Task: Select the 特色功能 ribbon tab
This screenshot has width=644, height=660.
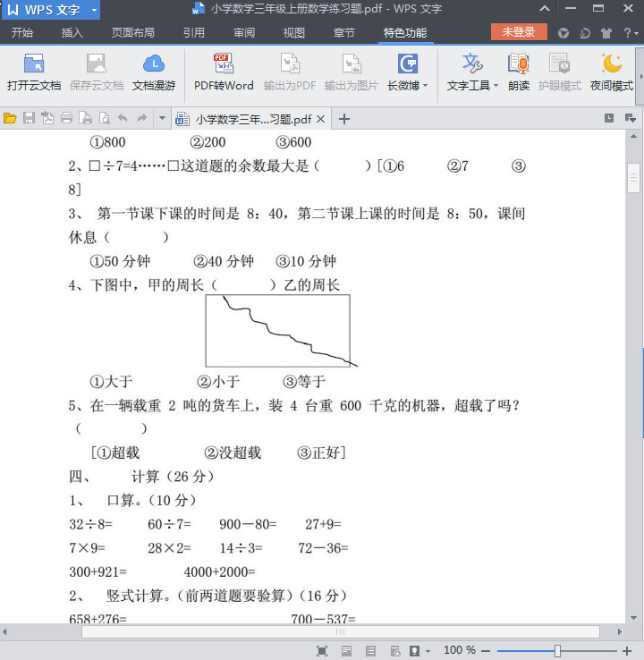Action: point(405,32)
